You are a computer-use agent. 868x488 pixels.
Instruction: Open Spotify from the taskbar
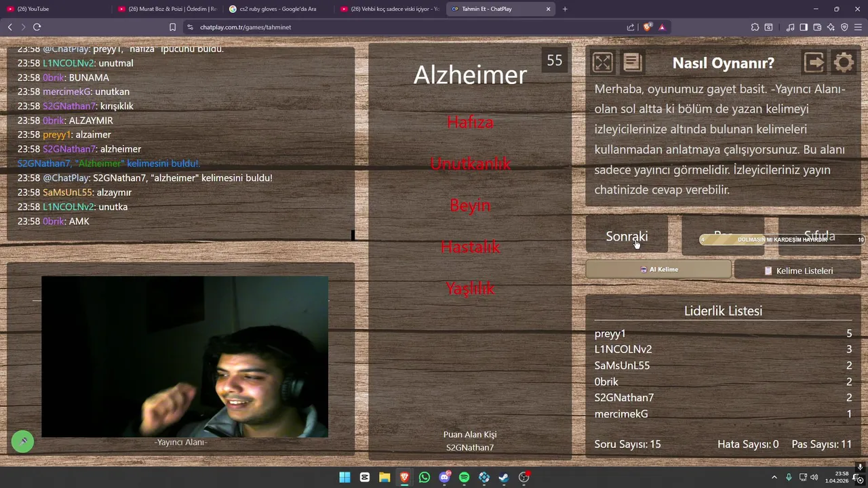[x=464, y=477]
